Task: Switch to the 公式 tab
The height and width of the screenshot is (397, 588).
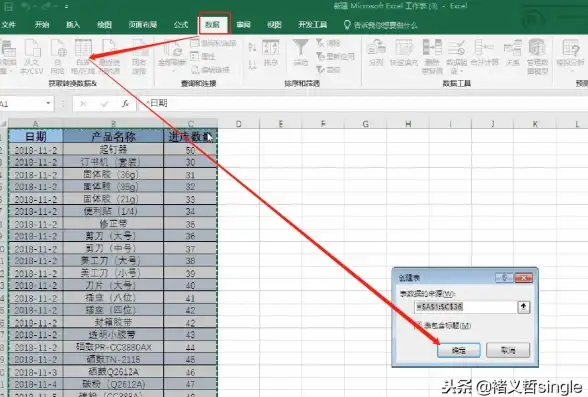Action: point(181,25)
